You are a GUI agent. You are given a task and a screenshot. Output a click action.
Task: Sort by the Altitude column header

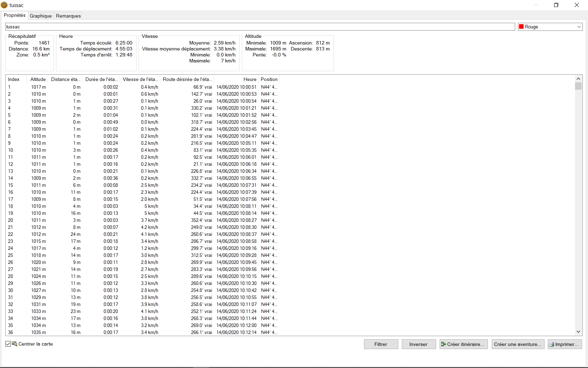[38, 79]
